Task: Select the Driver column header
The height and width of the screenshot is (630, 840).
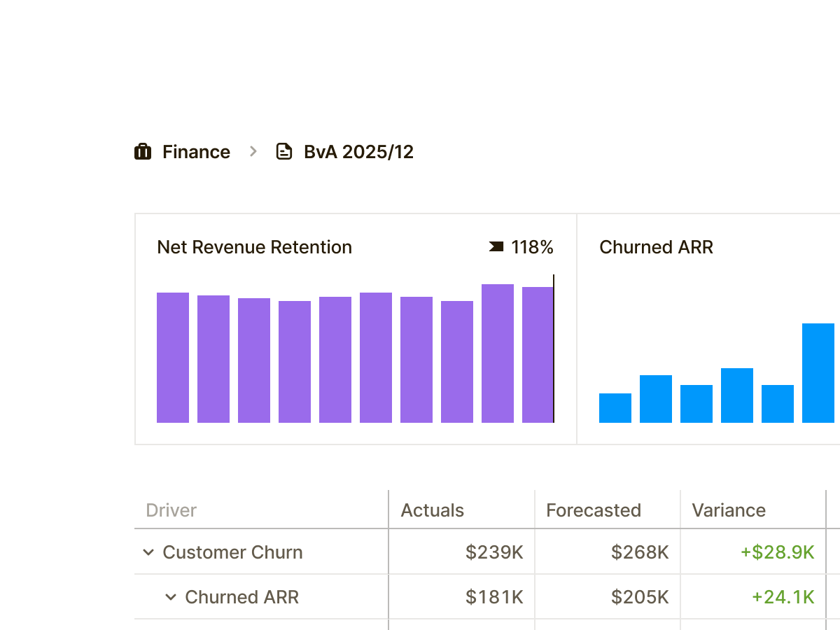Action: 171,510
